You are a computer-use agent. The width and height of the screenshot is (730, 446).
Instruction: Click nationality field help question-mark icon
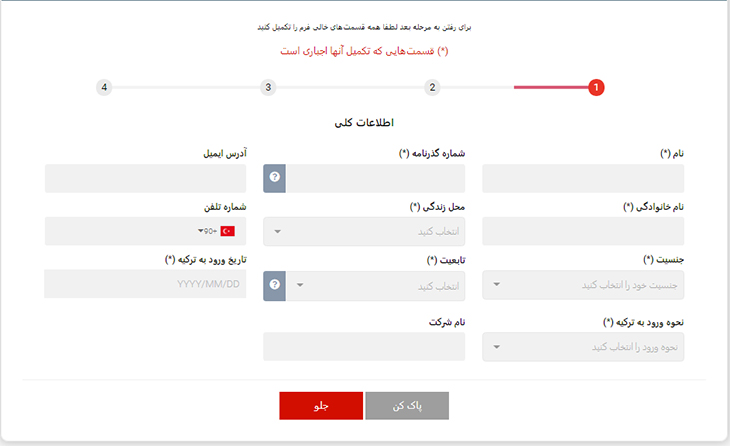275,286
